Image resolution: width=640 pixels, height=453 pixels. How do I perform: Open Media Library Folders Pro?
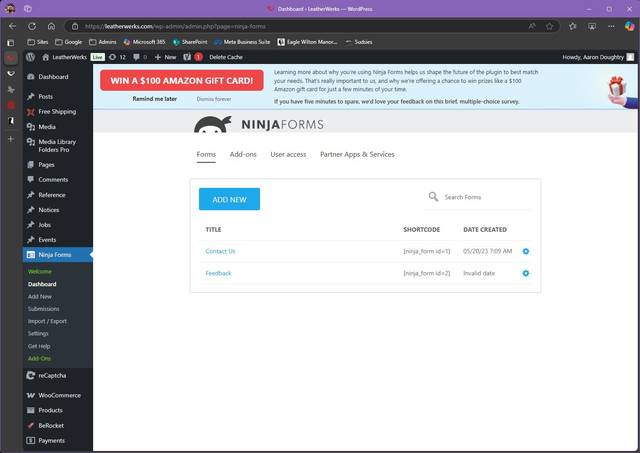pyautogui.click(x=58, y=146)
